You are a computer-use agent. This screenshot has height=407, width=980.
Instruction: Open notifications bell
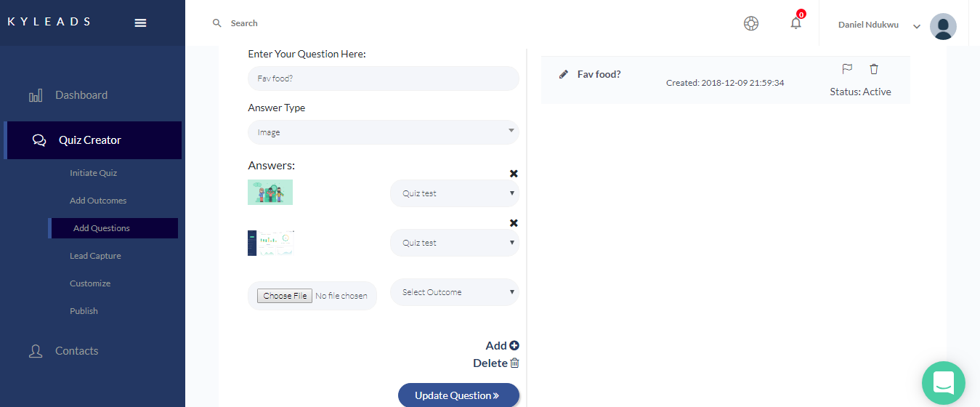pyautogui.click(x=796, y=23)
